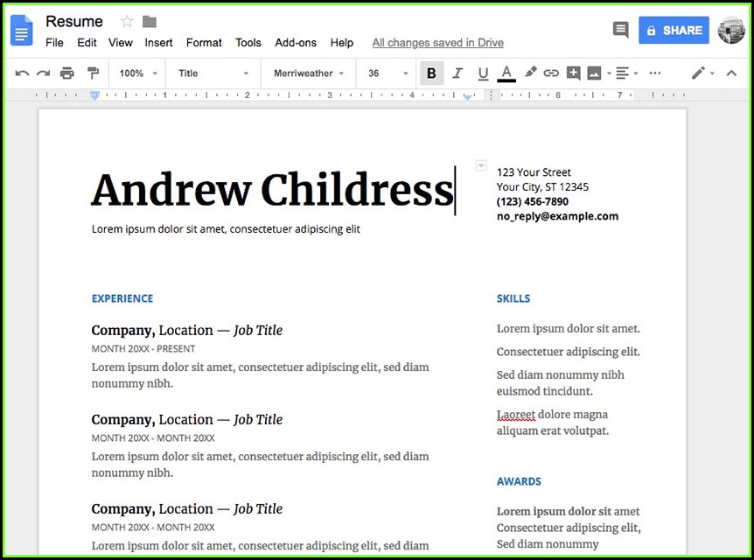Open the highlight color marker tool
The image size is (754, 560).
530,73
